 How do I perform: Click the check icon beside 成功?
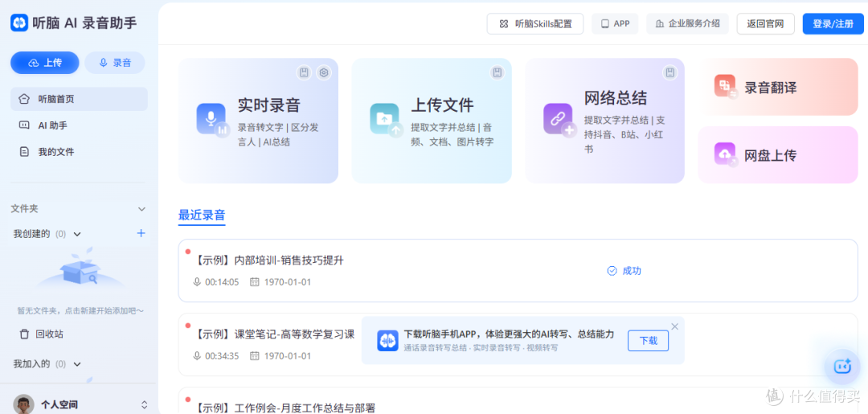click(612, 271)
